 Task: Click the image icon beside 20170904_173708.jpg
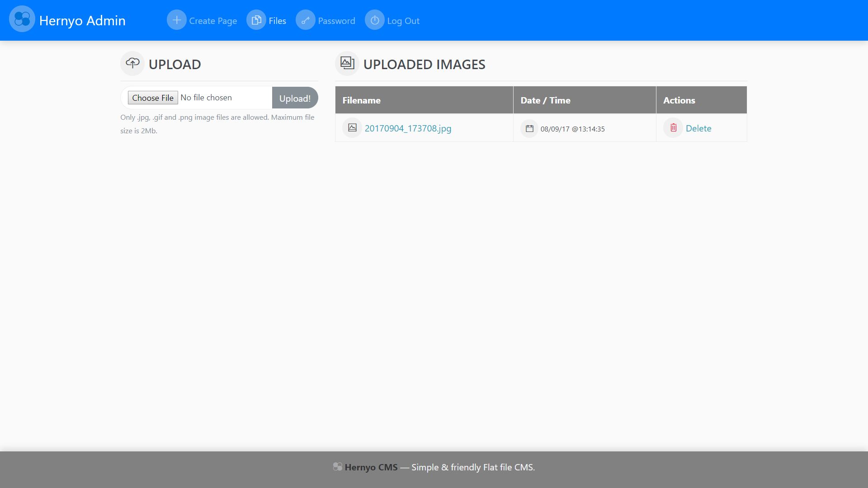point(352,128)
